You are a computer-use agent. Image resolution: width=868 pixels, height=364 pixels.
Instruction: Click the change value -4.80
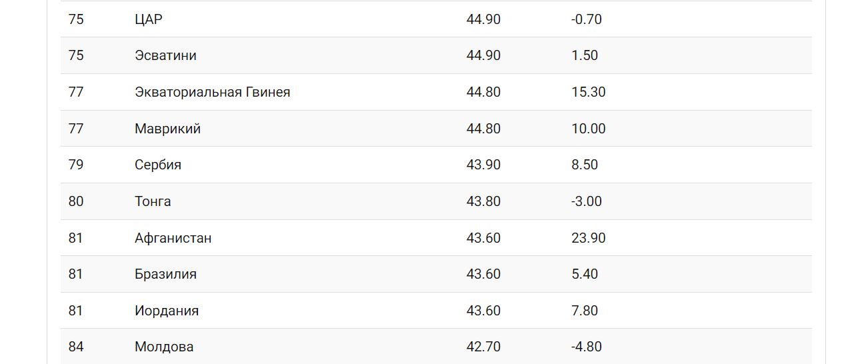(586, 347)
